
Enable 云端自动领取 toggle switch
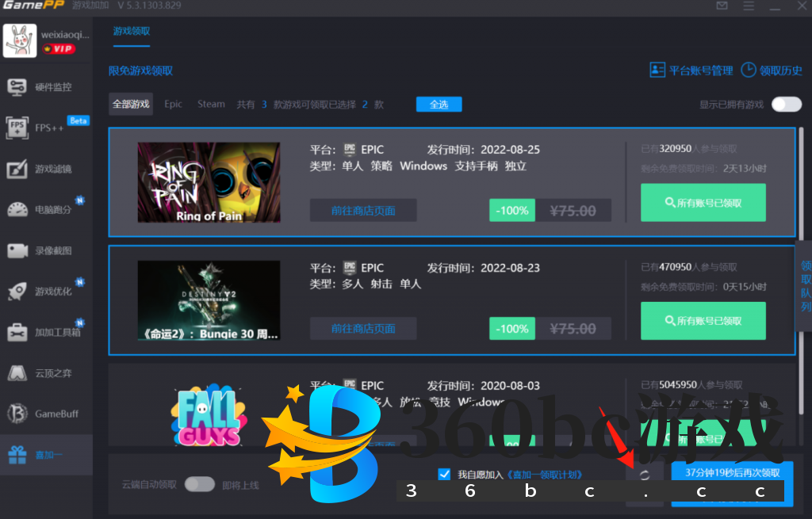(200, 484)
